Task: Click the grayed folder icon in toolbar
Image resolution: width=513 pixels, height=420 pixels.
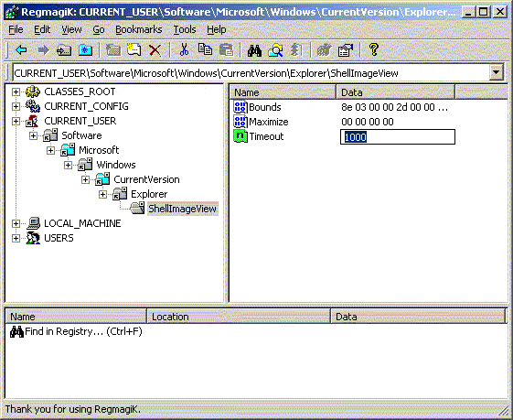Action: 113,50
